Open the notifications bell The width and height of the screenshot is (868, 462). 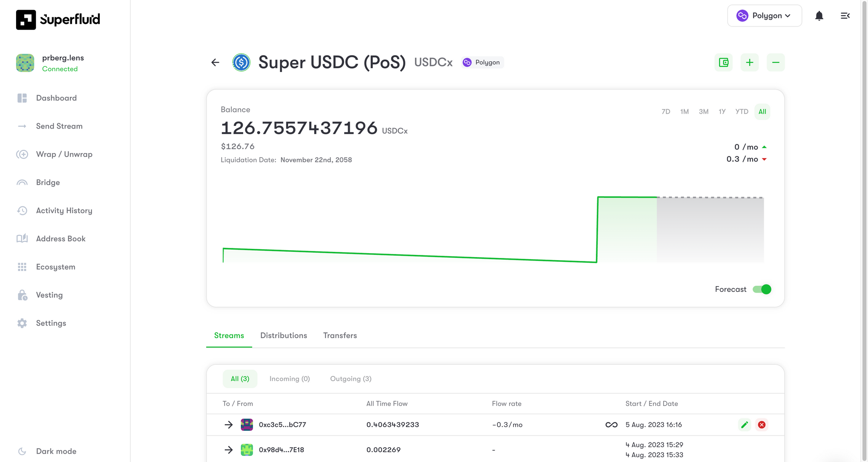(x=819, y=16)
